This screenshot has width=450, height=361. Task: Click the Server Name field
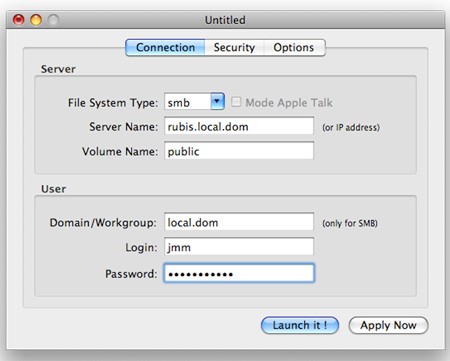pyautogui.click(x=239, y=126)
